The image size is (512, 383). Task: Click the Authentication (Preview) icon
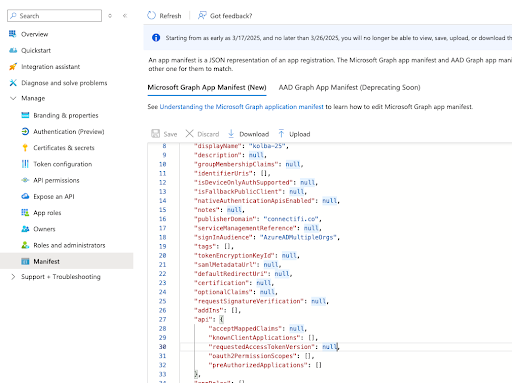(x=25, y=132)
